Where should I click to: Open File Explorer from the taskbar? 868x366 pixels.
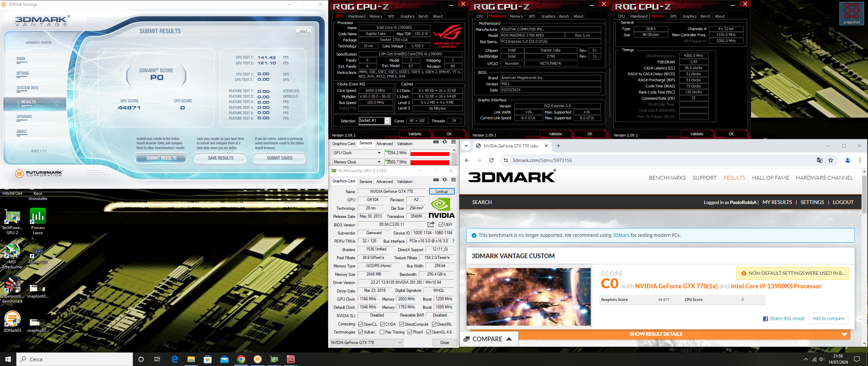tap(191, 359)
